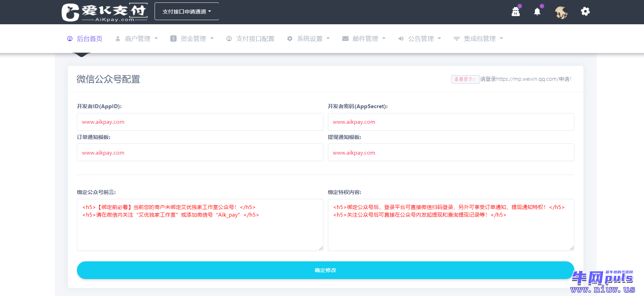The image size is (644, 296).
Task: Open the 支付接口申请通道 dropdown
Action: tap(186, 11)
